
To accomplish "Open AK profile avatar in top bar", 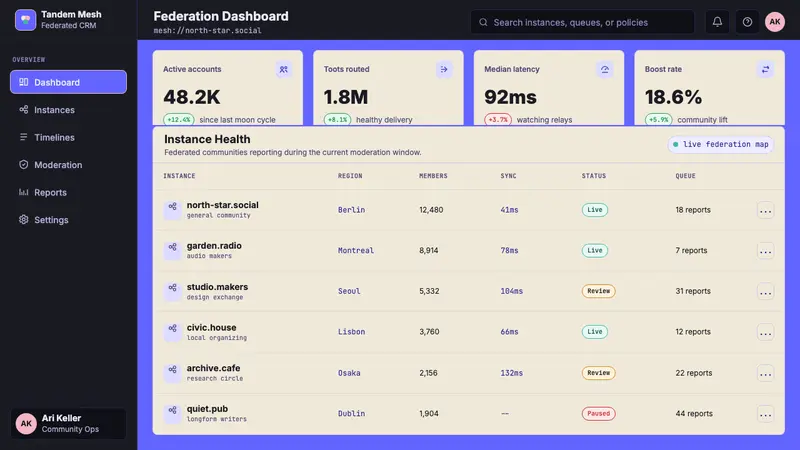I will (774, 22).
